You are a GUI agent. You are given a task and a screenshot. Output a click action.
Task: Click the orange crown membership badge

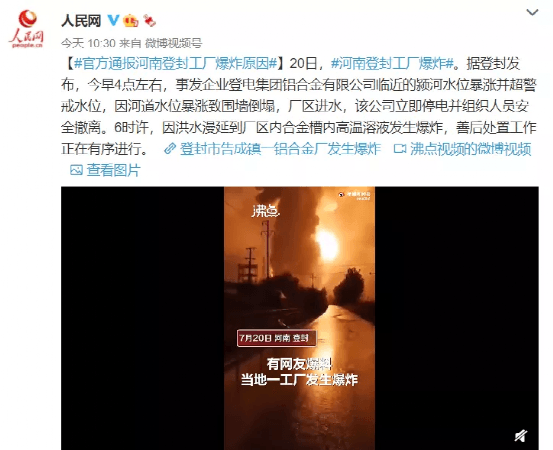click(x=130, y=21)
